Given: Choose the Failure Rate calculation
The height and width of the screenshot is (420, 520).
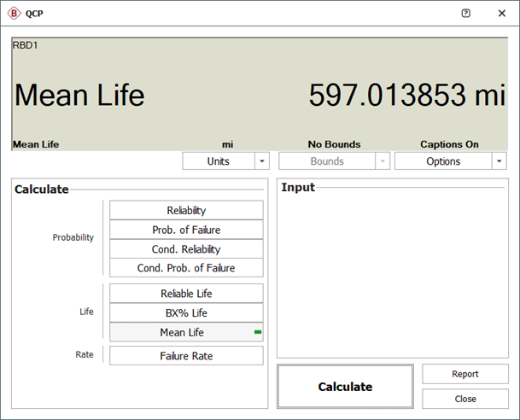Looking at the screenshot, I should click(186, 356).
